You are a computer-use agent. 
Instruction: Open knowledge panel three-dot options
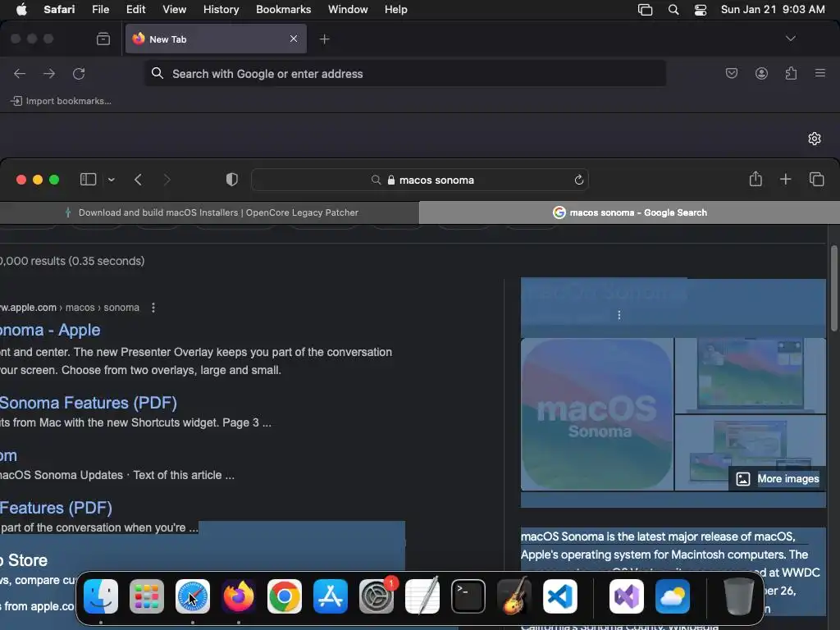pyautogui.click(x=619, y=315)
